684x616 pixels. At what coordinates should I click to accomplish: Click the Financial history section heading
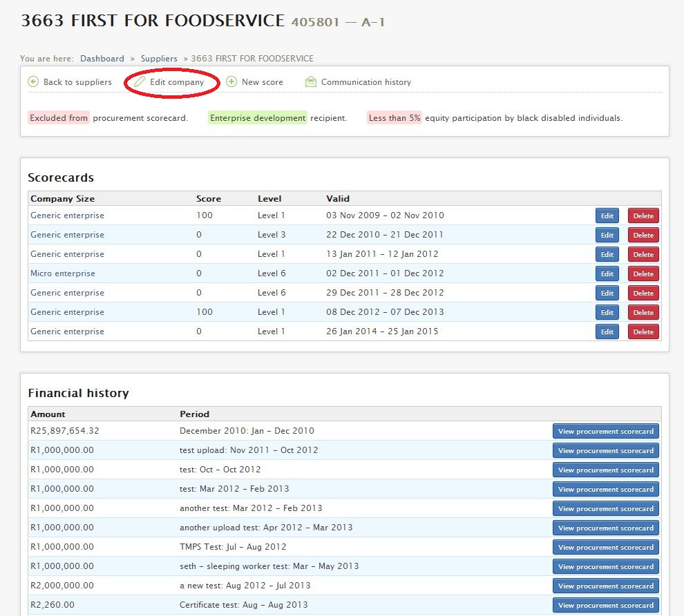point(78,393)
